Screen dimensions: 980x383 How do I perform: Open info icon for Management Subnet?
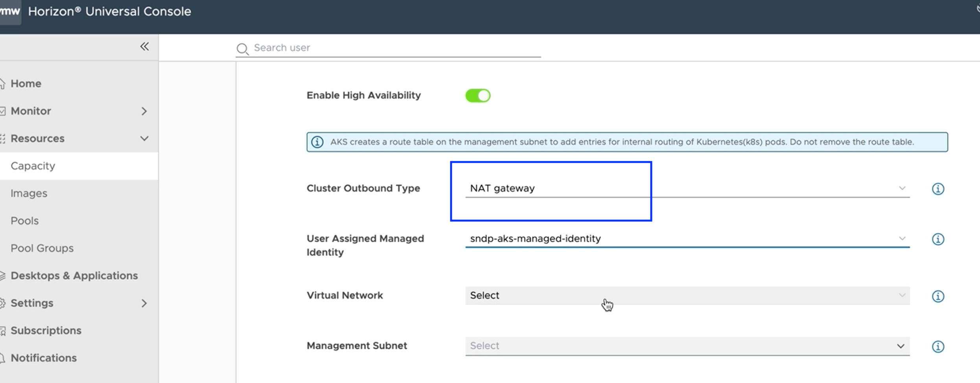(938, 346)
